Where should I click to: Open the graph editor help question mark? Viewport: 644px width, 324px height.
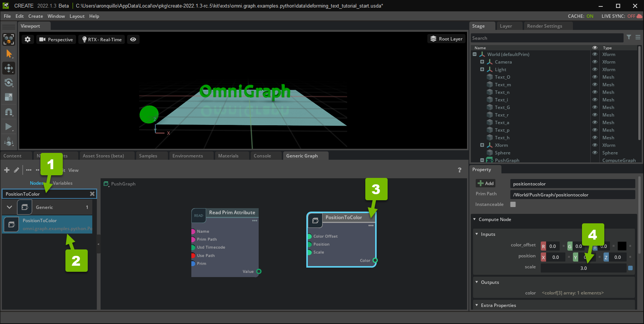pos(459,170)
